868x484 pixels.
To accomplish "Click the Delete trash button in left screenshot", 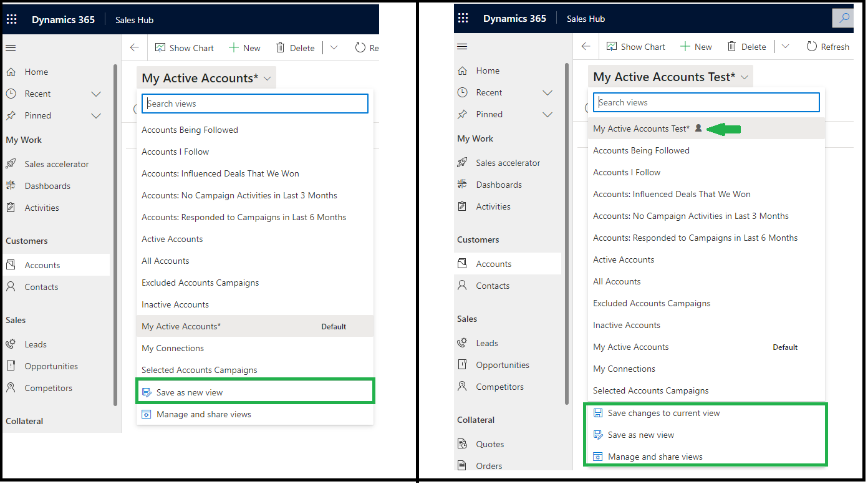I will 295,48.
